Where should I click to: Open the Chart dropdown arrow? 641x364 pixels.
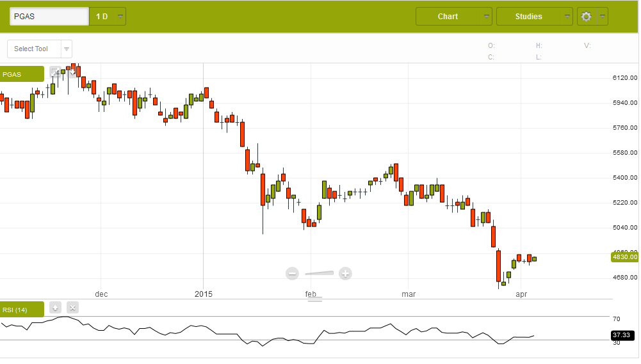[487, 17]
